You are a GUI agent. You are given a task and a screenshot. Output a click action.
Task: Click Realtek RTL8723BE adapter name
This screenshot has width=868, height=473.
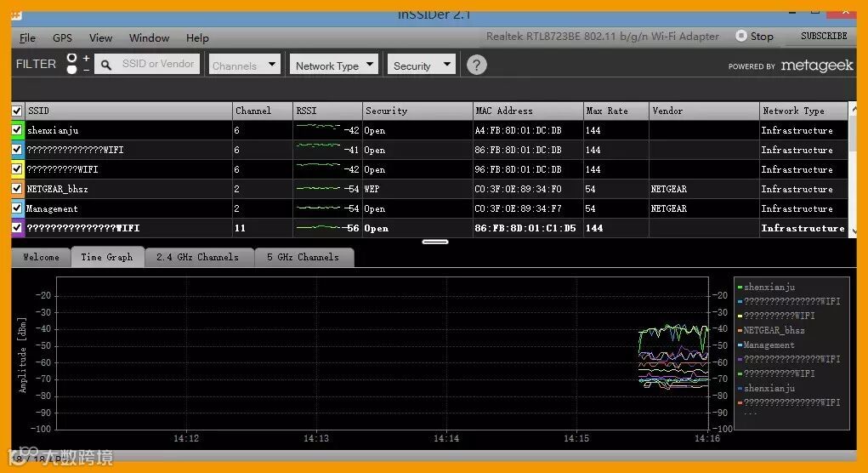click(602, 37)
